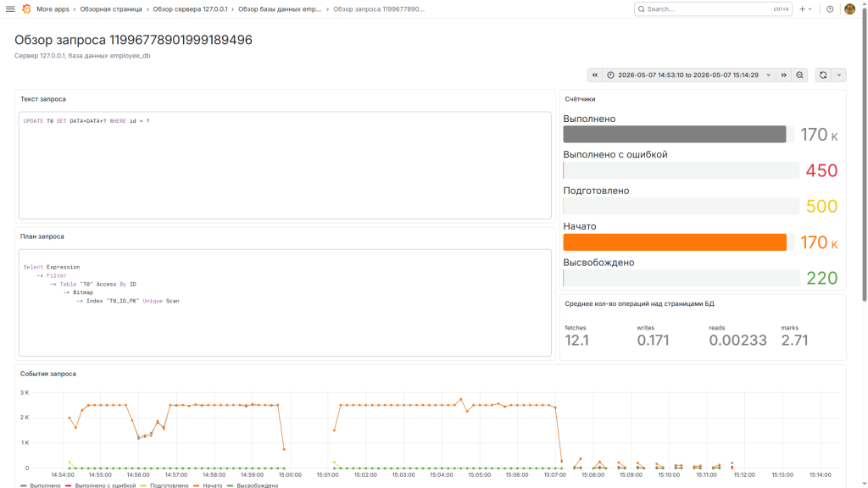The height and width of the screenshot is (488, 868).
Task: Click the Высвобождено gauge bar
Action: (x=681, y=278)
